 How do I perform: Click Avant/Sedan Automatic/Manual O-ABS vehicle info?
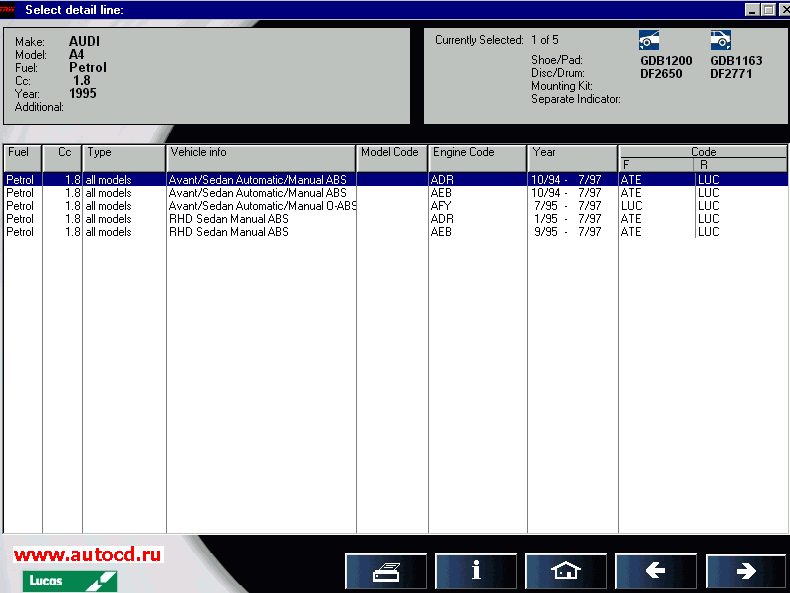262,206
